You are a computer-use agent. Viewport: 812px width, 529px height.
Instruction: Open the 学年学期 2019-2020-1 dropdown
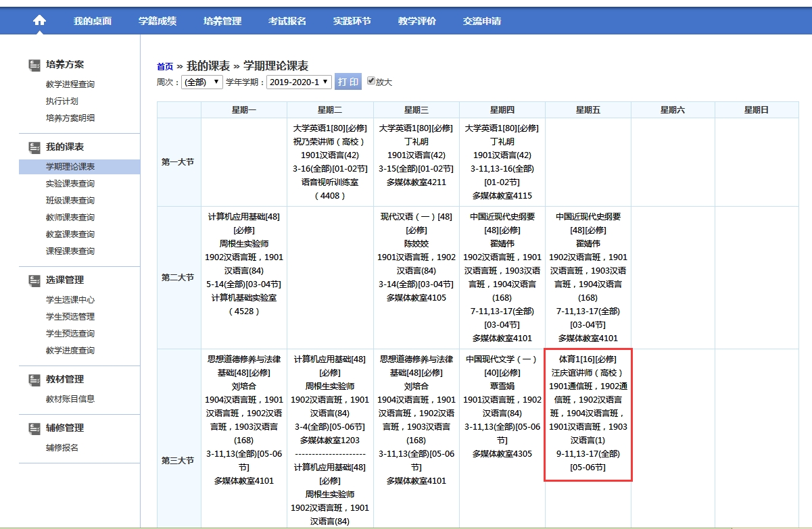[298, 82]
